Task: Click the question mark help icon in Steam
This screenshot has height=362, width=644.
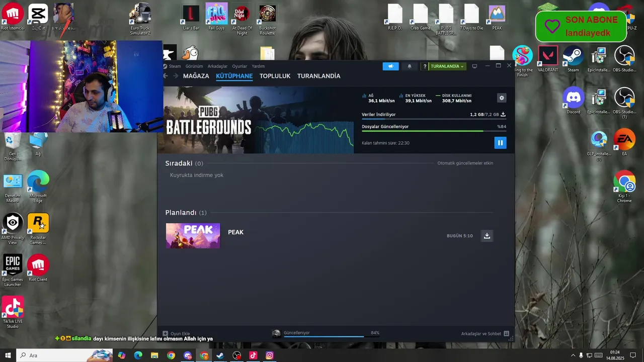Action: [x=425, y=66]
